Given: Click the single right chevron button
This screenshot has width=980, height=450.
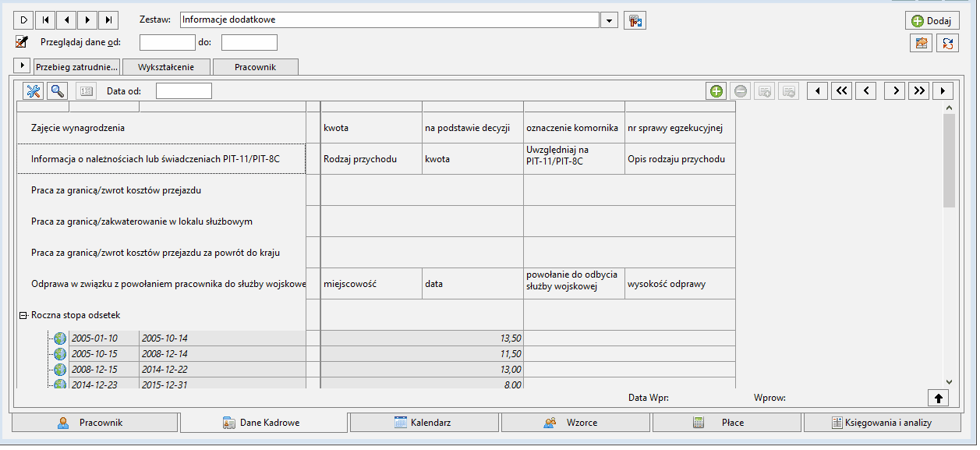Looking at the screenshot, I should (895, 91).
